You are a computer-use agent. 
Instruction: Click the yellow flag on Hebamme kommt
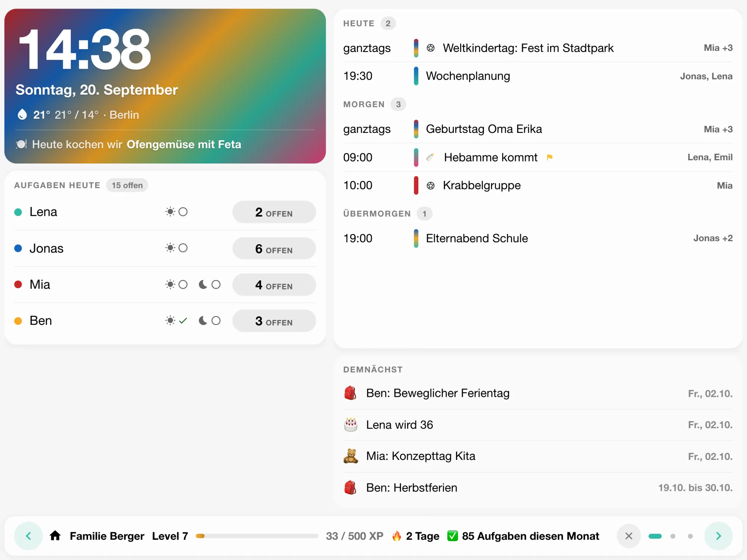(549, 157)
